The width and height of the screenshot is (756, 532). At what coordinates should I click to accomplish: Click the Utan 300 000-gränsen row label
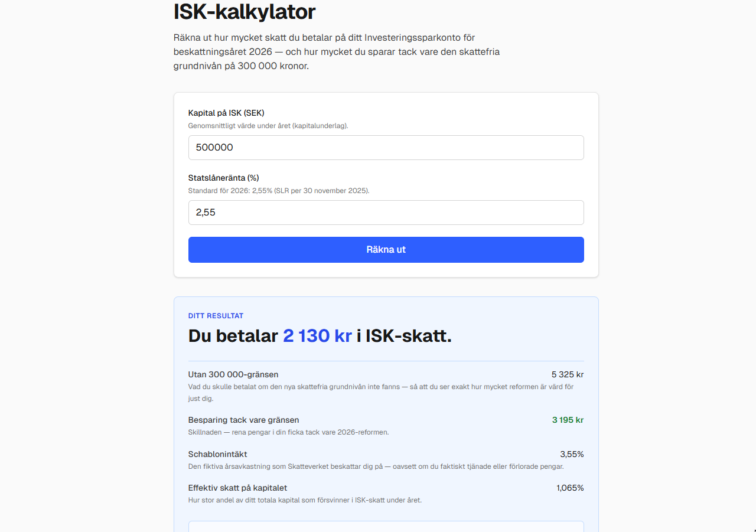233,374
